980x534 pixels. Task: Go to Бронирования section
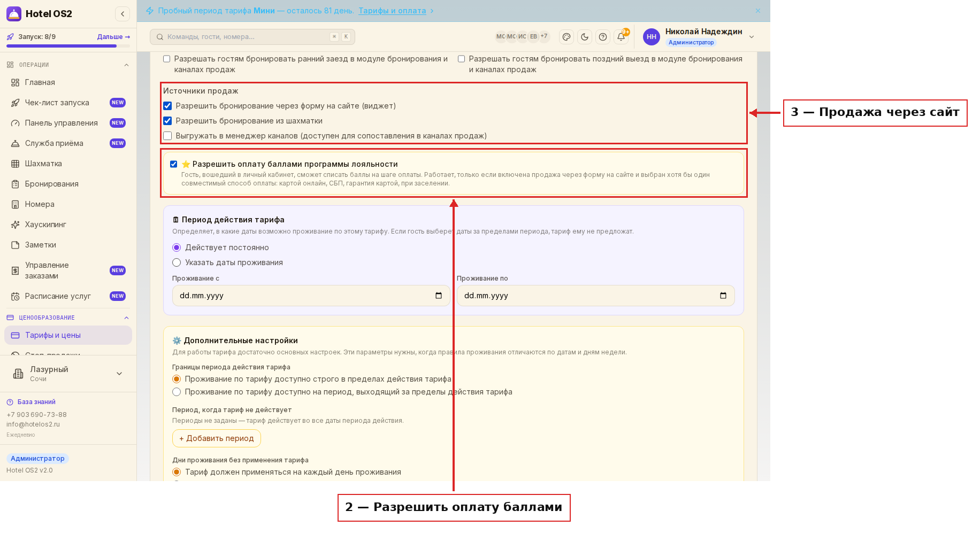pyautogui.click(x=68, y=184)
